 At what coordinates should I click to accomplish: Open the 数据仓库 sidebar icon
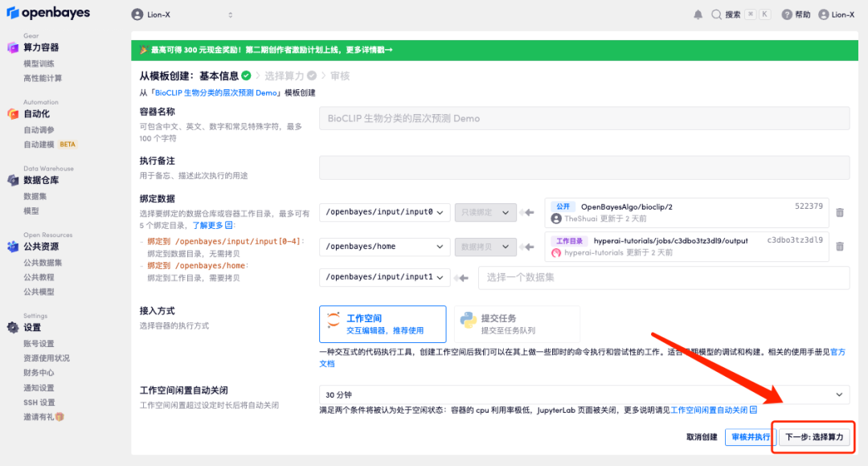[x=14, y=179]
